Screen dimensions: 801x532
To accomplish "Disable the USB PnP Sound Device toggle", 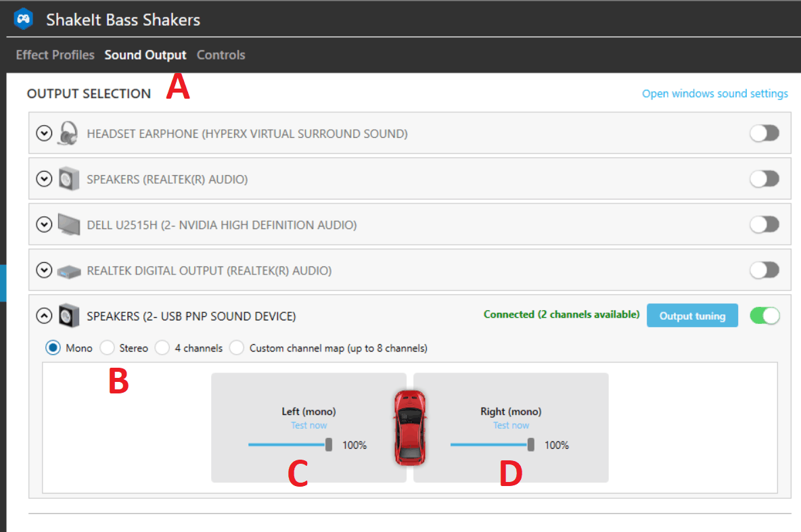I will click(x=764, y=316).
